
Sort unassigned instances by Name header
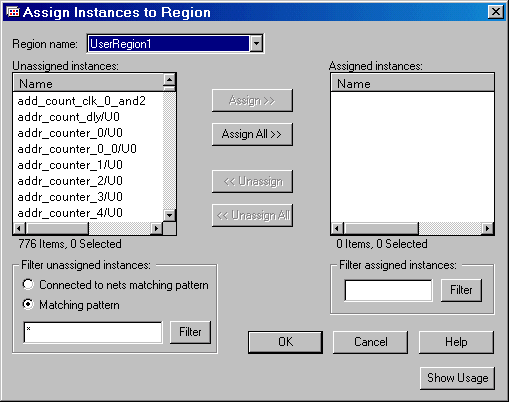tap(88, 83)
